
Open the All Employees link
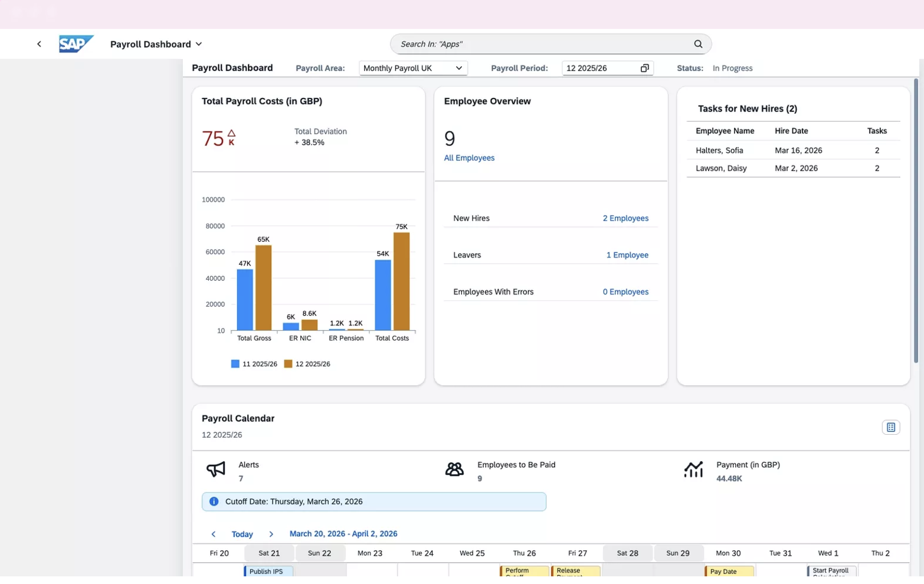click(x=469, y=158)
